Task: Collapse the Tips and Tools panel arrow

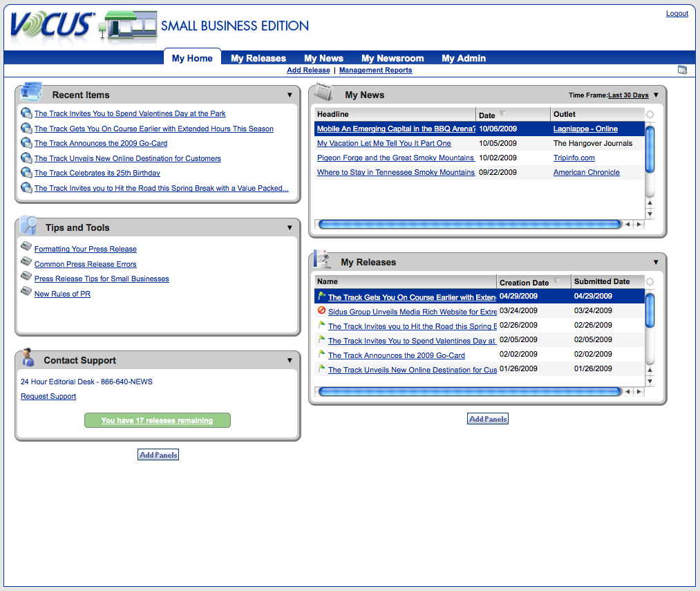Action: 290,228
